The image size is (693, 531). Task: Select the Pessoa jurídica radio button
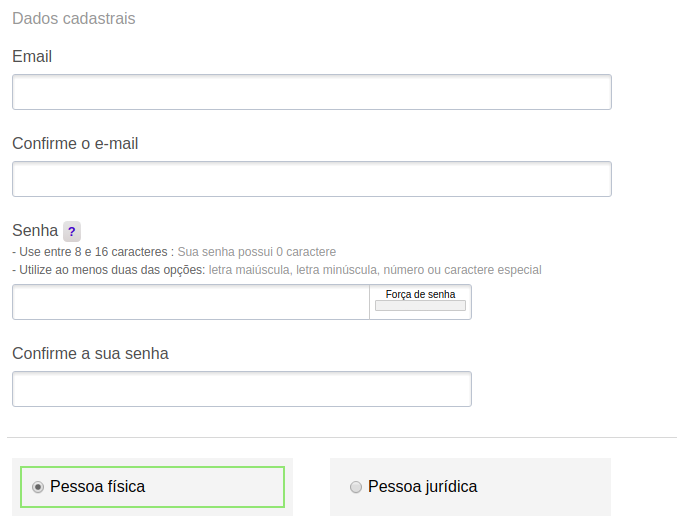[356, 487]
